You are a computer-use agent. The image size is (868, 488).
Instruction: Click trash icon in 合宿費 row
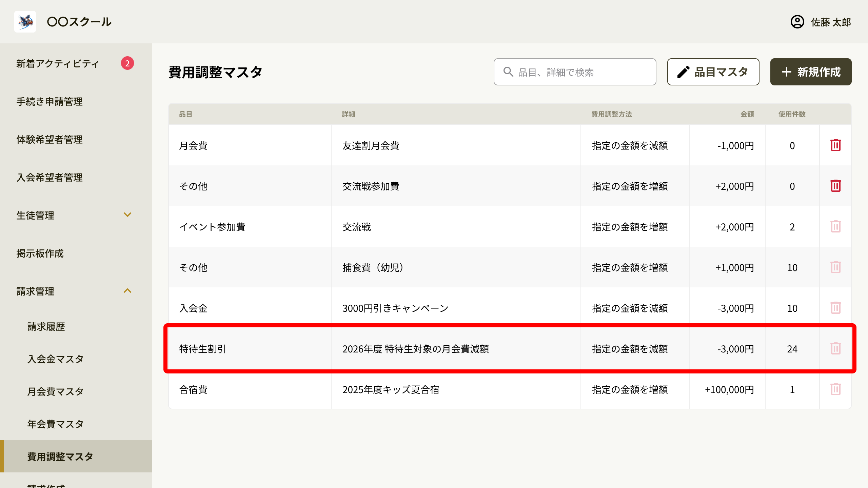click(x=835, y=389)
